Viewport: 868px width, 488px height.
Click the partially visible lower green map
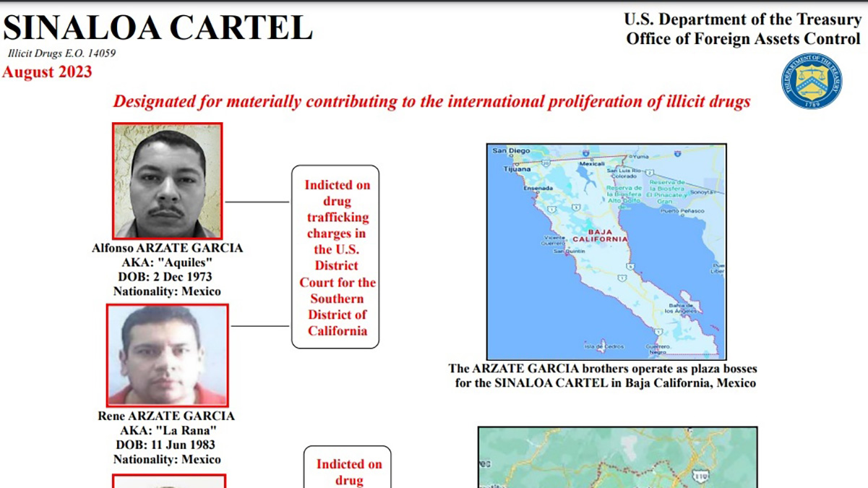pyautogui.click(x=618, y=458)
